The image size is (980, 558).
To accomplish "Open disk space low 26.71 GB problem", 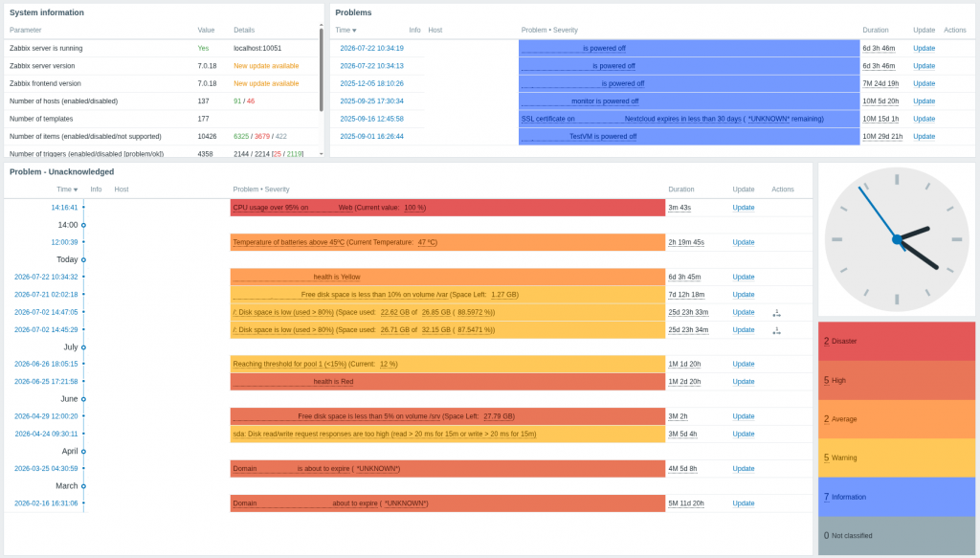I will click(364, 330).
